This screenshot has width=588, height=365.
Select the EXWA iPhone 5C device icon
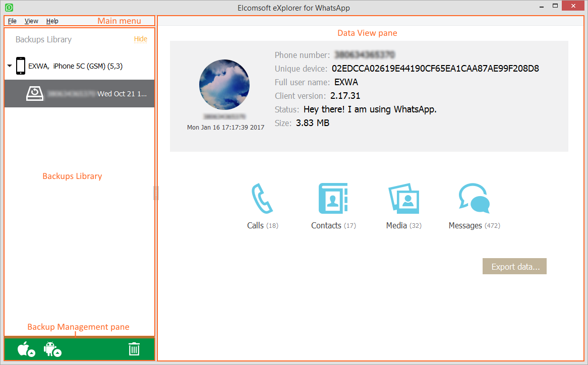21,66
